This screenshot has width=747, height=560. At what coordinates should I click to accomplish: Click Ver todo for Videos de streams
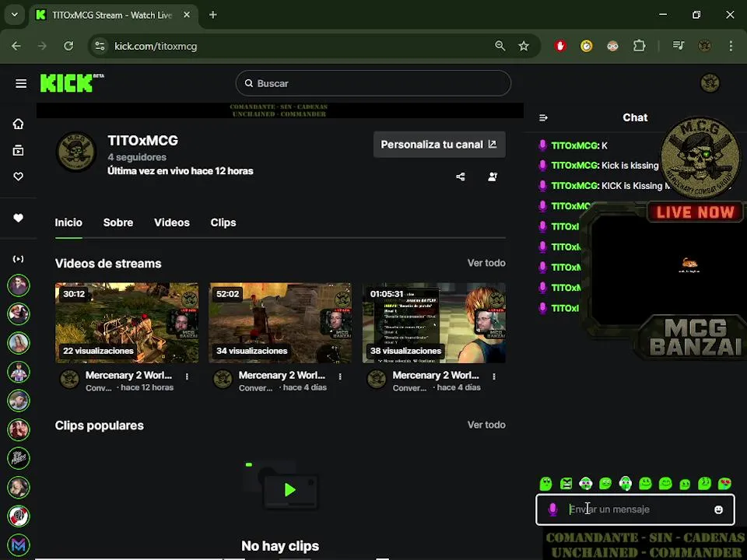[486, 263]
